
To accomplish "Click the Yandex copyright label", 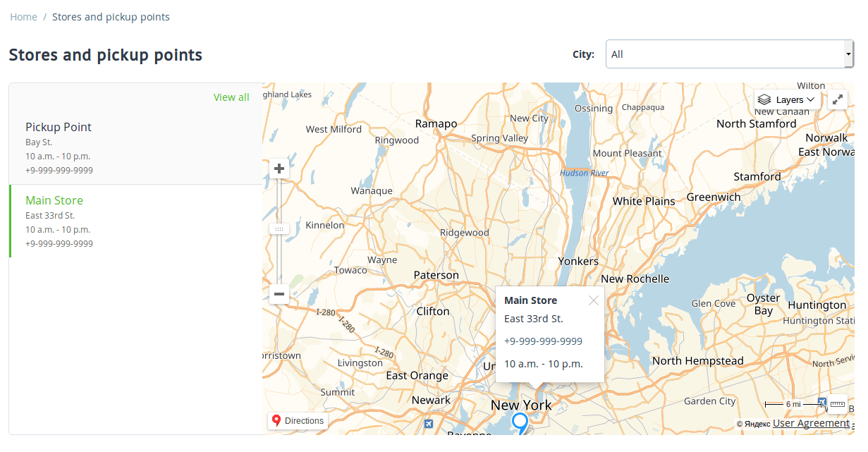I will 753,424.
